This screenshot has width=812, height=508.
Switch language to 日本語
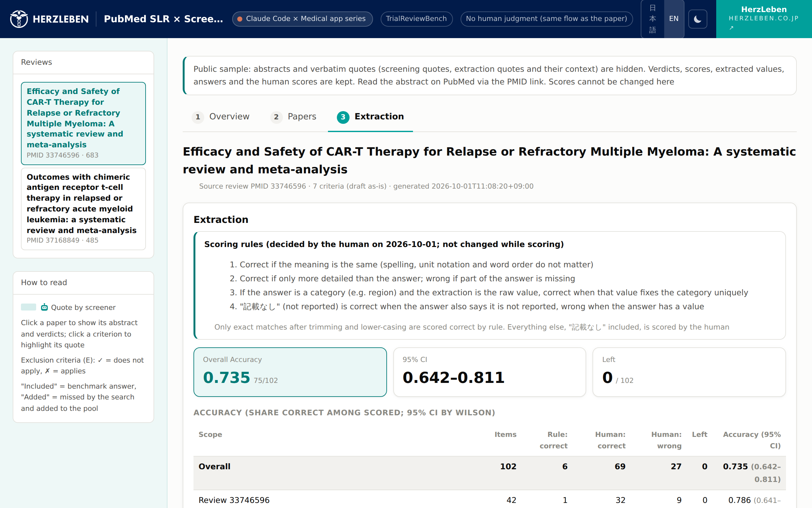coord(652,19)
